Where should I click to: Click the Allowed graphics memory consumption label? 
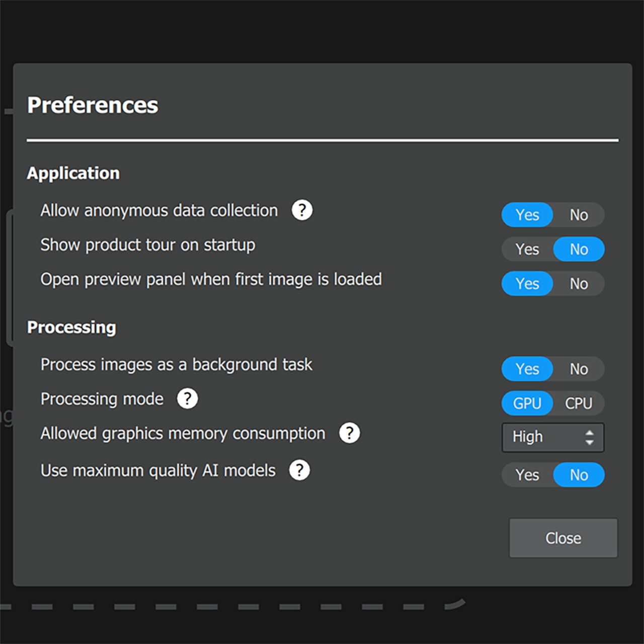pyautogui.click(x=183, y=434)
